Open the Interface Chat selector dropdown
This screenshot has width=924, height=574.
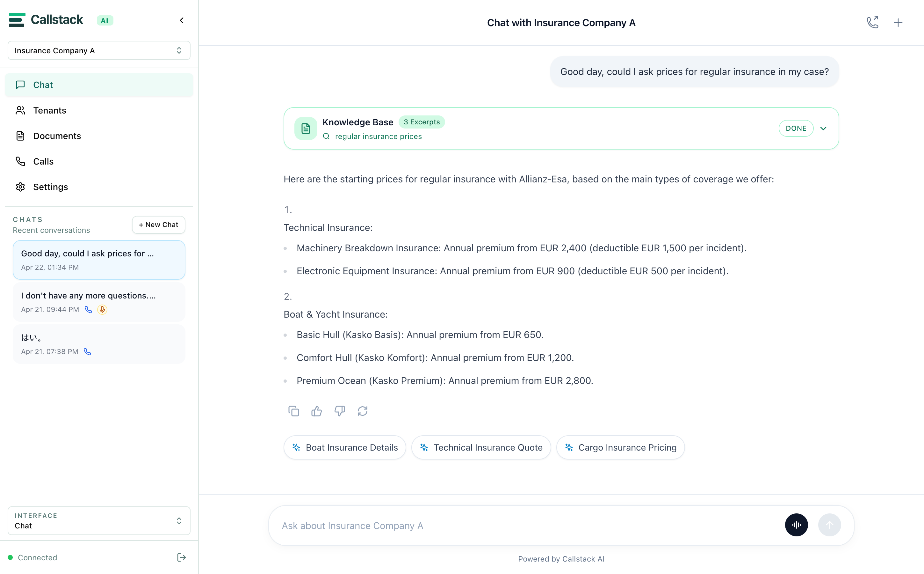(x=99, y=520)
